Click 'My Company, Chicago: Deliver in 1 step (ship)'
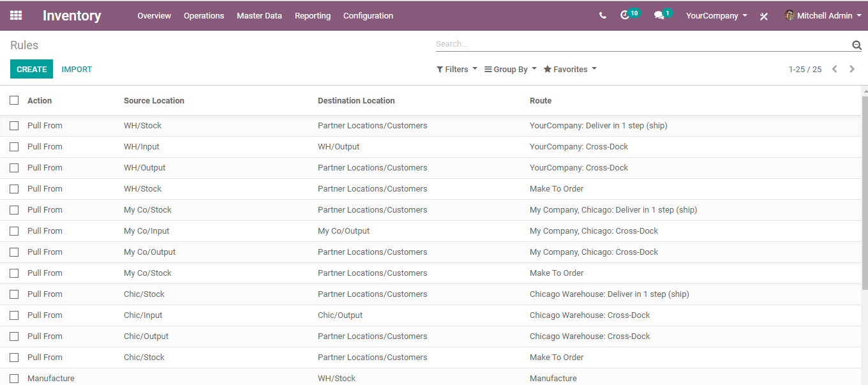 point(613,210)
